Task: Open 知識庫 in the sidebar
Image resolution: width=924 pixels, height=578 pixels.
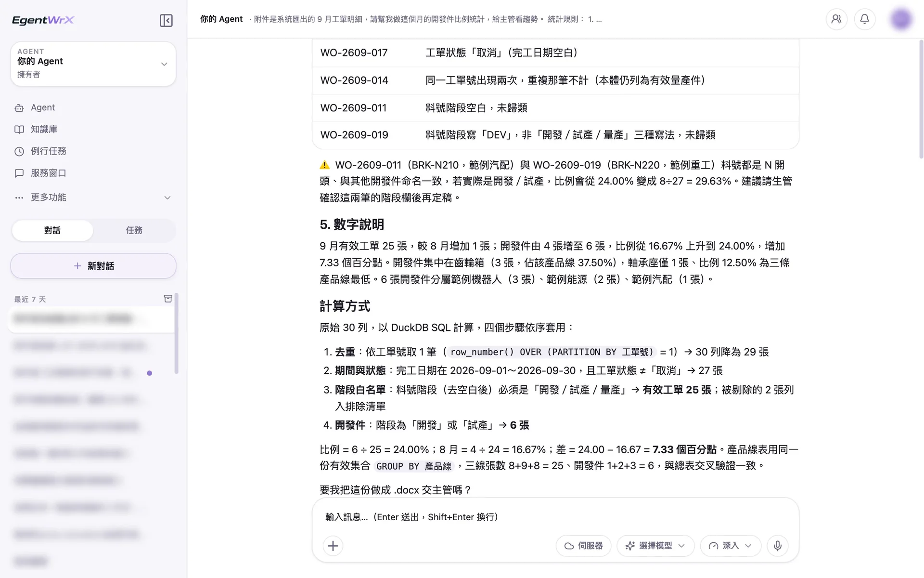Action: coord(93,129)
